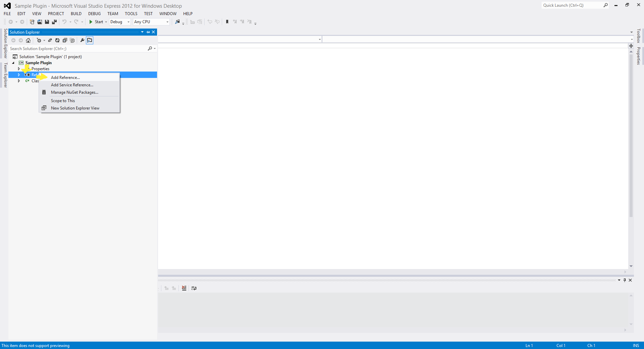Select the Solution 'Sample Plugin' node
Viewport: 644px width, 349px height.
tap(50, 57)
